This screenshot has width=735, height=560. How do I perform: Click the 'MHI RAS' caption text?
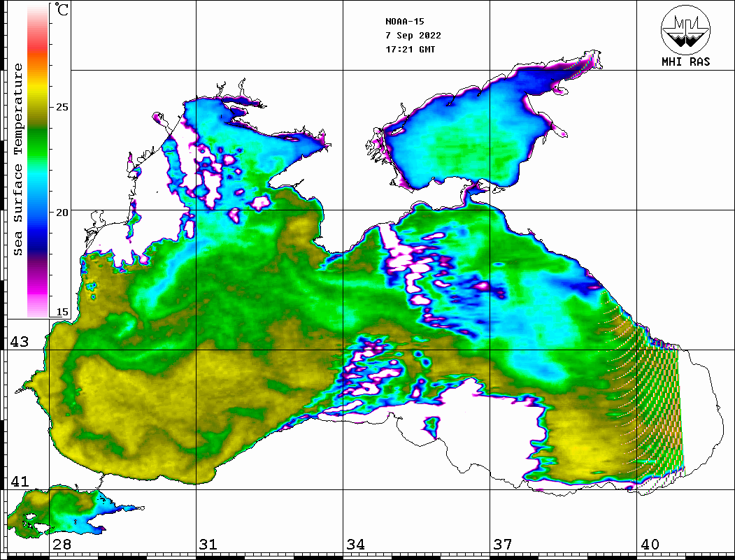pos(685,62)
